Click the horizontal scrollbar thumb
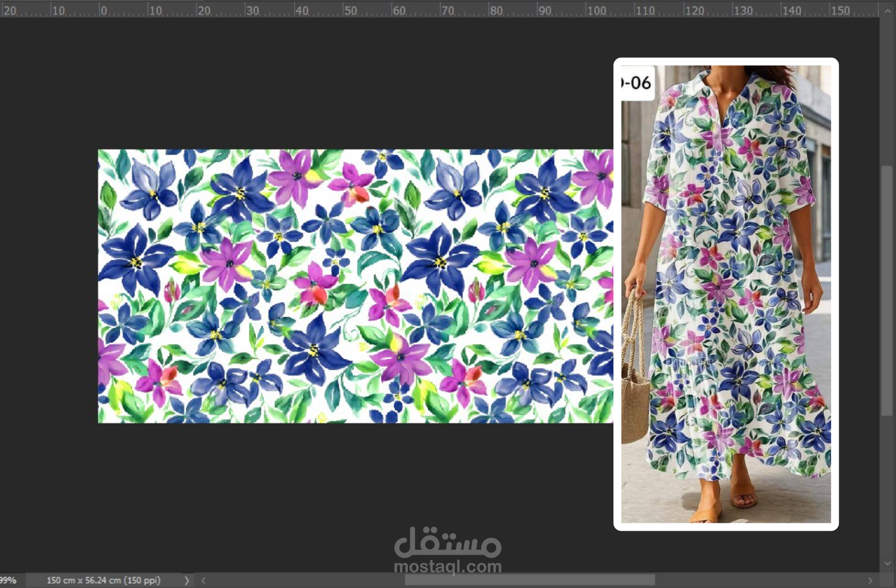896x588 pixels. pos(529,580)
